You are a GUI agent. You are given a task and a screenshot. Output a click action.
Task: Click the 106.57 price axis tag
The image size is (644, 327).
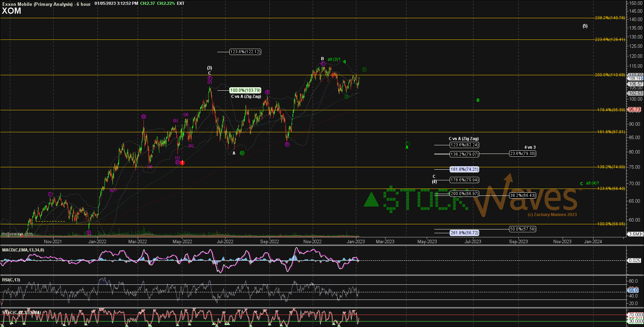[635, 84]
